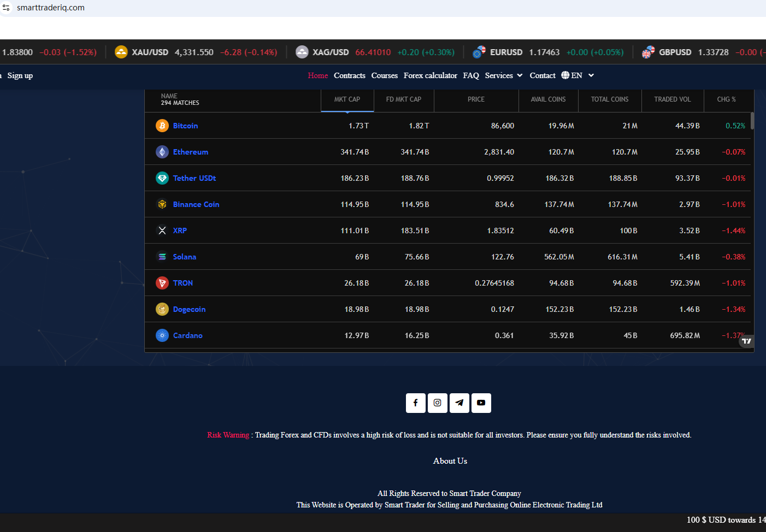Expand the EN language dropdown
Viewport: 766px width, 532px height.
[x=582, y=75]
